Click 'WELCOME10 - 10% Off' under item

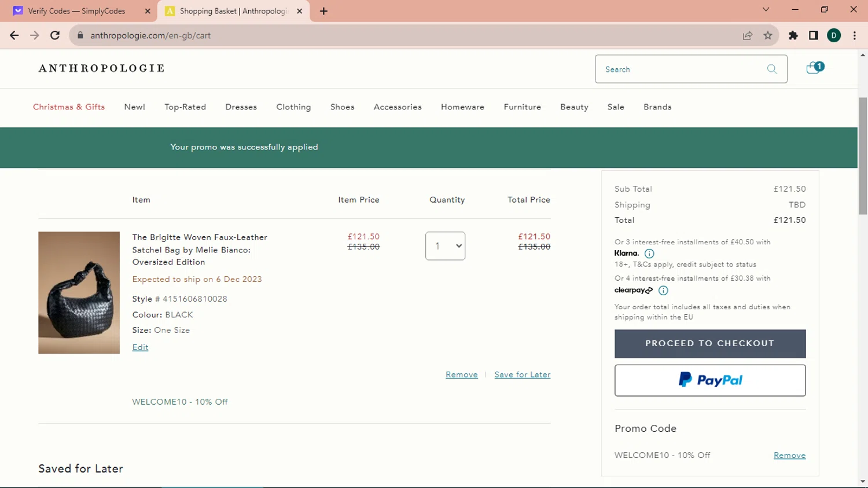(180, 402)
